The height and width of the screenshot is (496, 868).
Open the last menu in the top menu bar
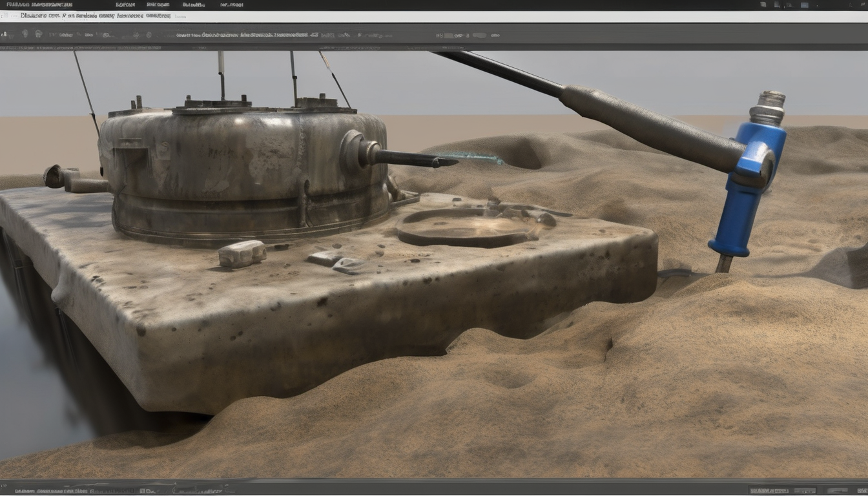(x=232, y=5)
